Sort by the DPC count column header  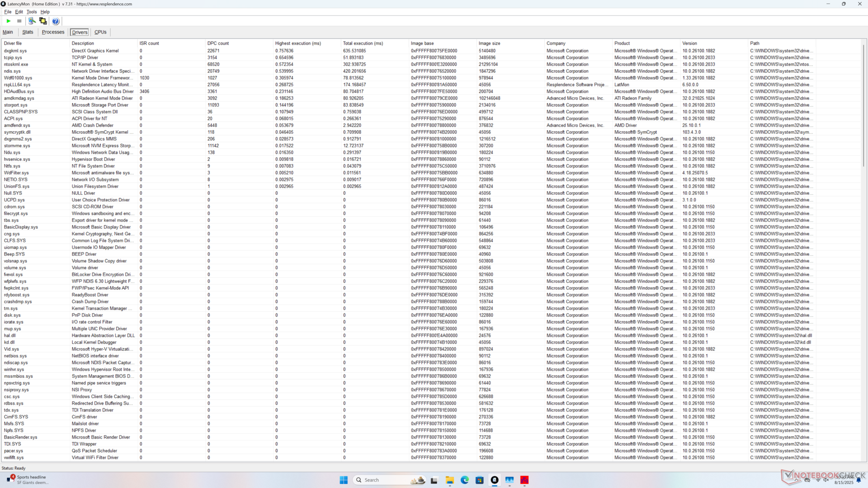pyautogui.click(x=239, y=43)
